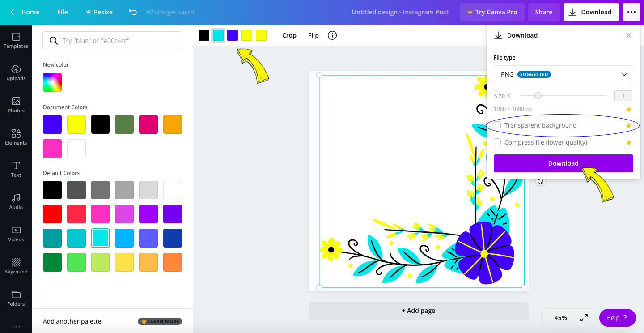This screenshot has width=644, height=333.
Task: Open the Text sidebar panel
Action: 16,169
